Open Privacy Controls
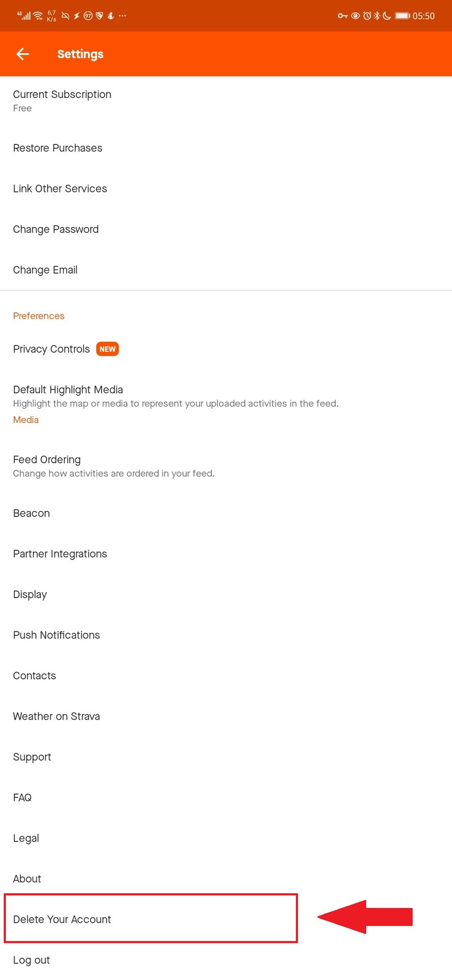Image resolution: width=452 pixels, height=980 pixels. (x=51, y=349)
